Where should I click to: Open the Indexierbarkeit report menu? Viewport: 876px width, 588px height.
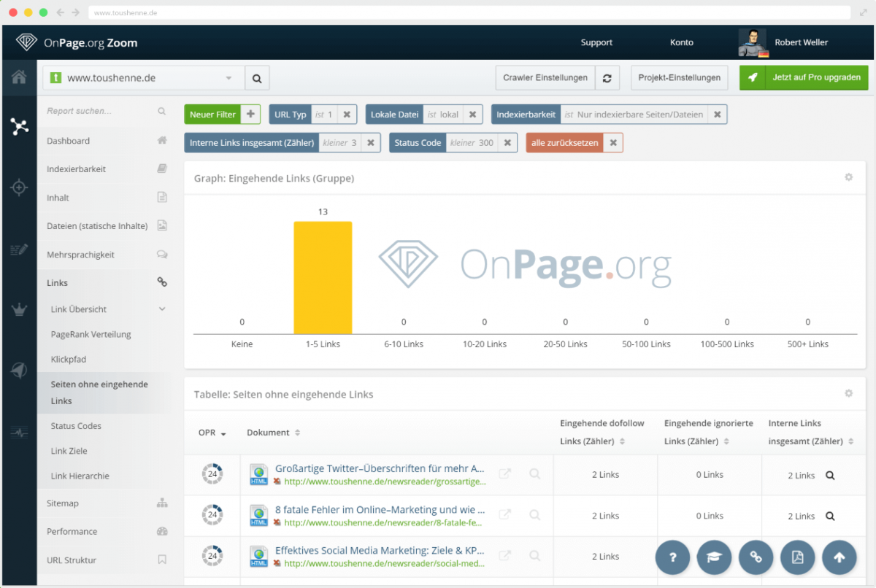[77, 169]
